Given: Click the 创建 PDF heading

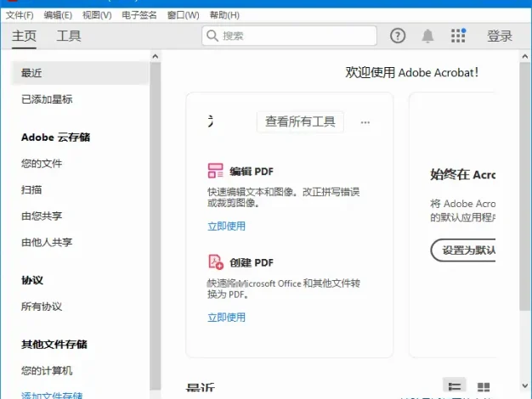Looking at the screenshot, I should (252, 262).
